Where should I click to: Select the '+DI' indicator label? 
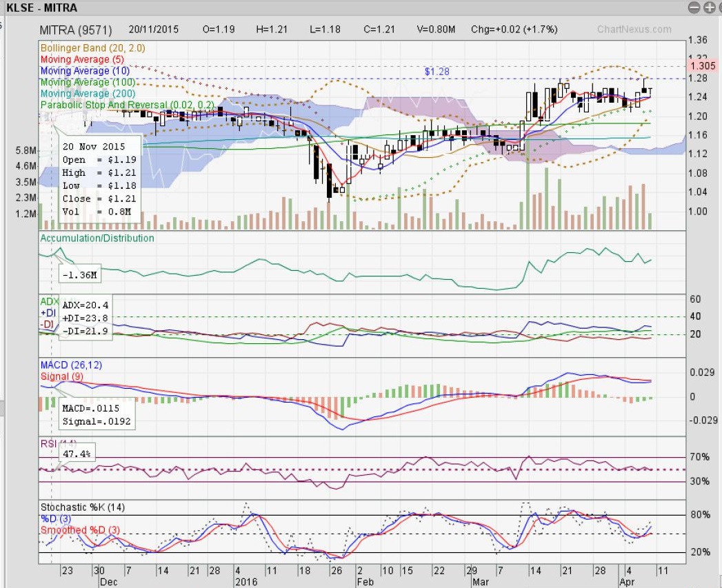48,313
